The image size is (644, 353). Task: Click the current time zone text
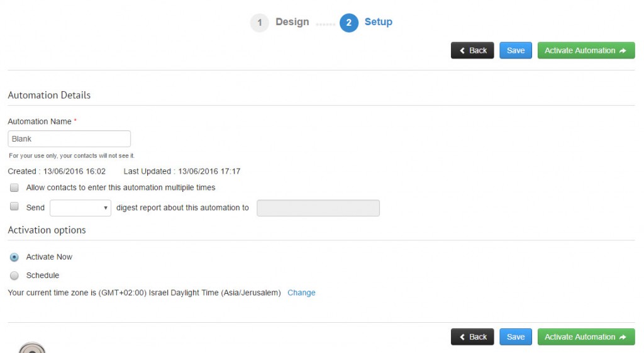pos(144,293)
